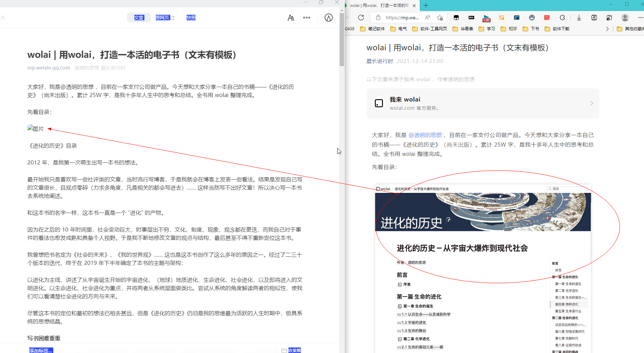The height and width of the screenshot is (353, 644).
Task: Click the blue window extension icon
Action: point(517,18)
